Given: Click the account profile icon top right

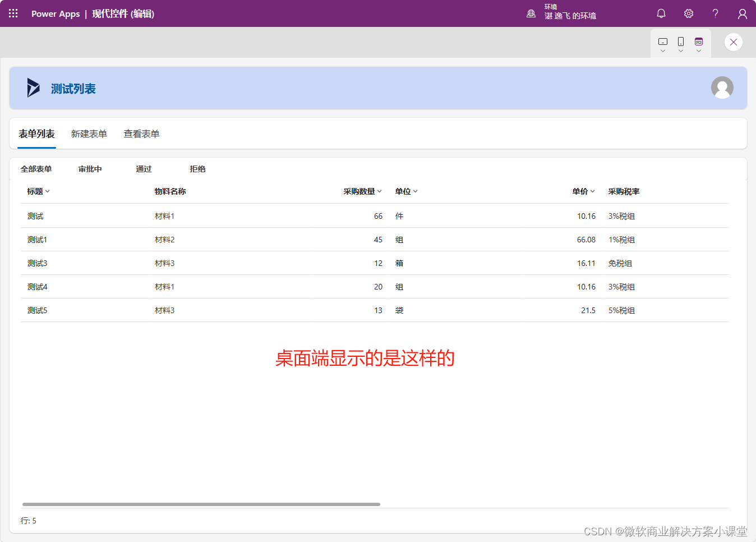Looking at the screenshot, I should (742, 13).
